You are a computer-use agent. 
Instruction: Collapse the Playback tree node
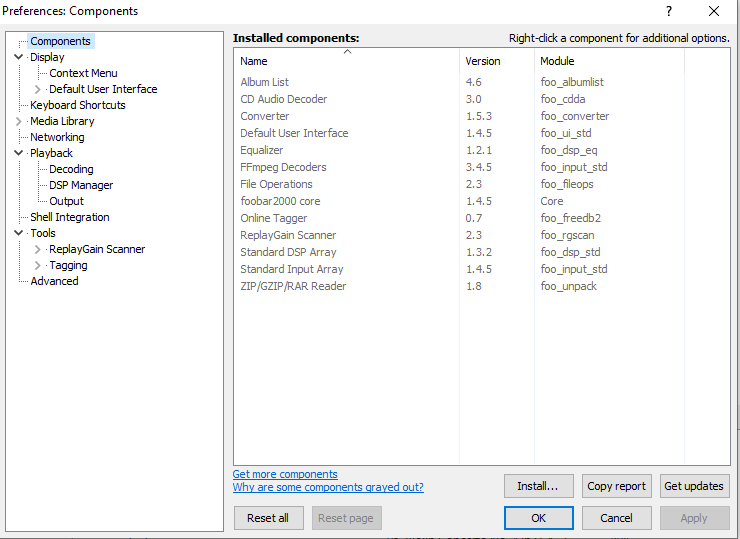[x=18, y=153]
